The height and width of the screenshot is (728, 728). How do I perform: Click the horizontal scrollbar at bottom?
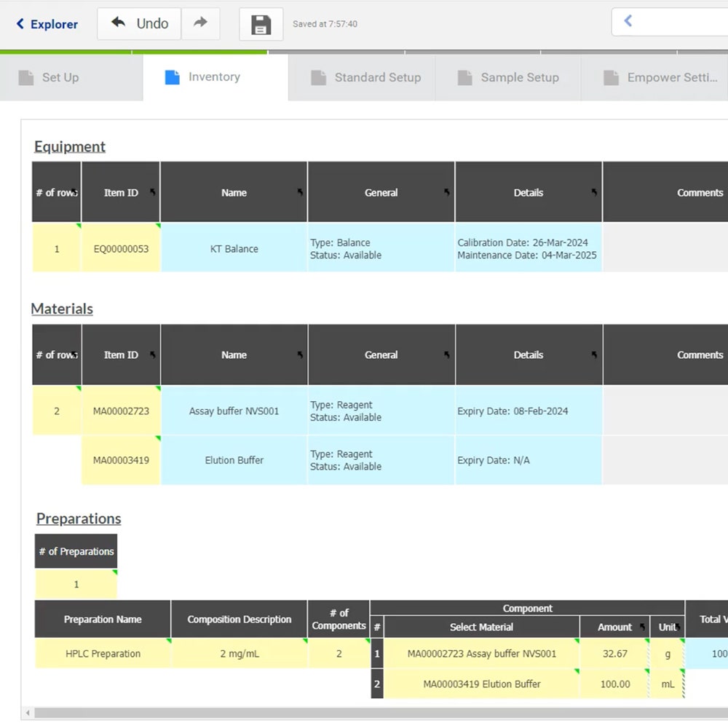(x=364, y=713)
